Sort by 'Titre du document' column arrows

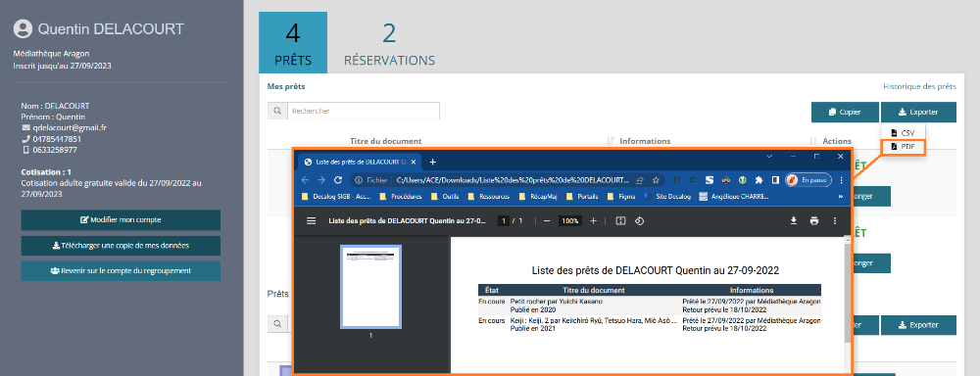tap(610, 141)
